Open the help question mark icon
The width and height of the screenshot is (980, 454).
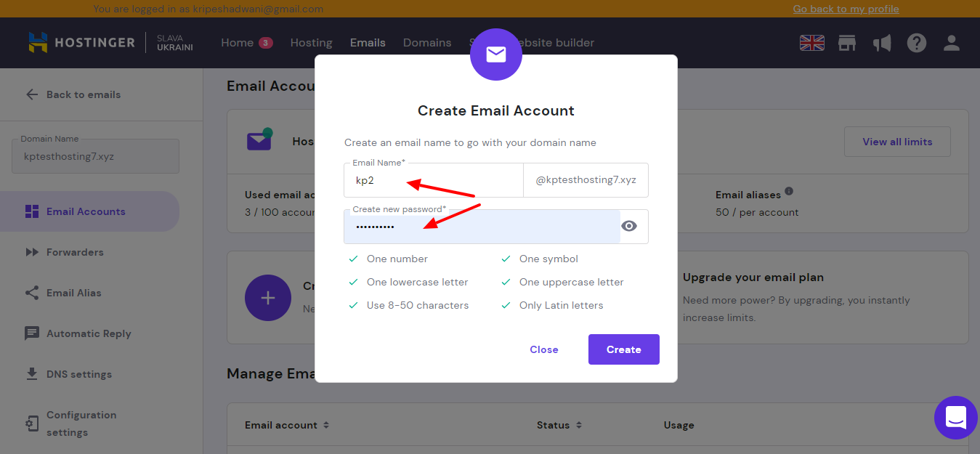tap(917, 43)
